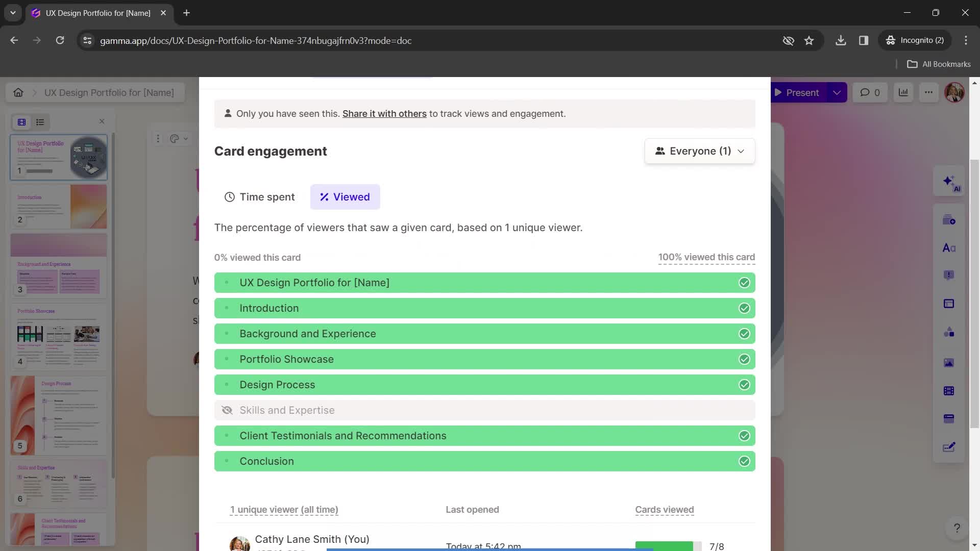Screen dimensions: 980x551
Task: Click Share it with others link
Action: coord(384,114)
